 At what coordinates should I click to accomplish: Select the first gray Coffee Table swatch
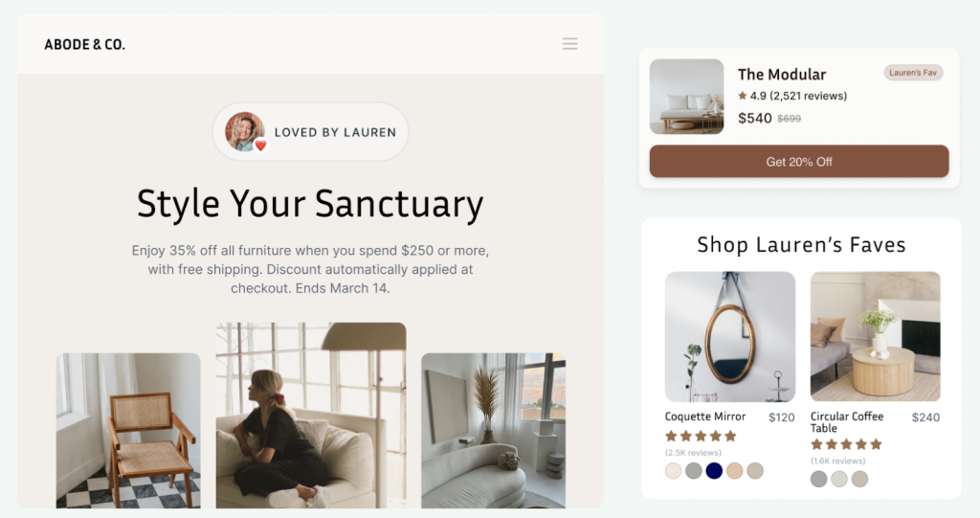tap(819, 479)
